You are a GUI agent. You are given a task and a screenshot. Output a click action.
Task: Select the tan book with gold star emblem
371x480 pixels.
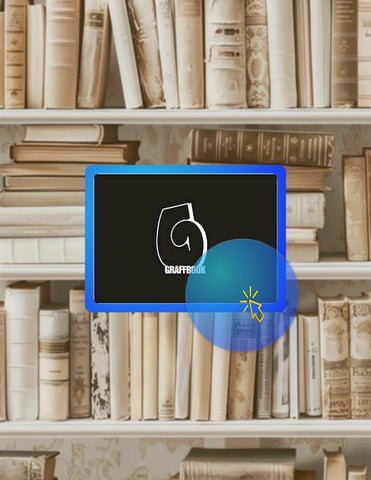click(x=15, y=54)
